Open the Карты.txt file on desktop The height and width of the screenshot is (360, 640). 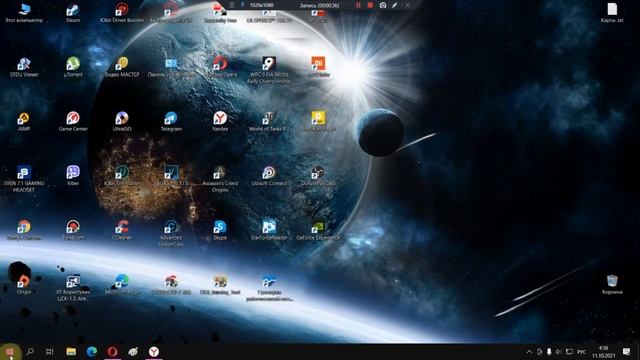pos(612,12)
